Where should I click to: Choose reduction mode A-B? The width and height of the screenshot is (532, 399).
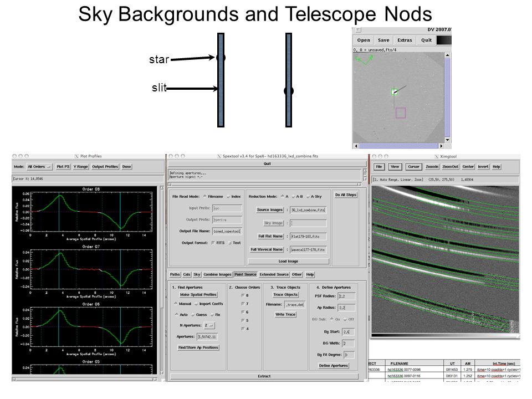tap(293, 197)
